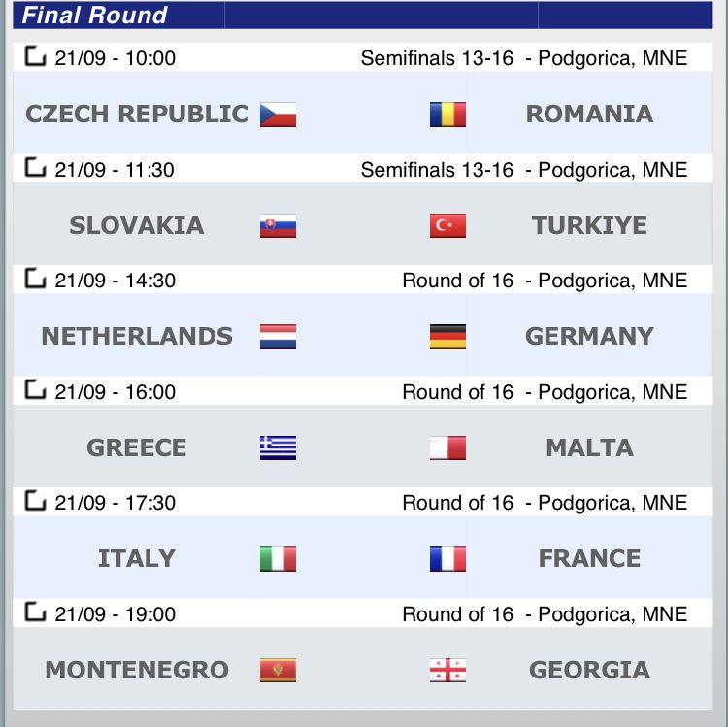Expand the 21/09 10:00 match details

[x=35, y=57]
